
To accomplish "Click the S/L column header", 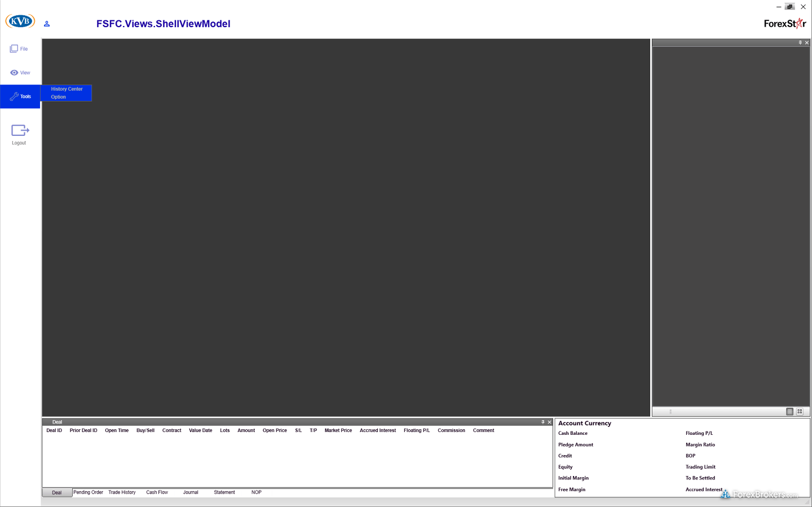I will (x=298, y=430).
